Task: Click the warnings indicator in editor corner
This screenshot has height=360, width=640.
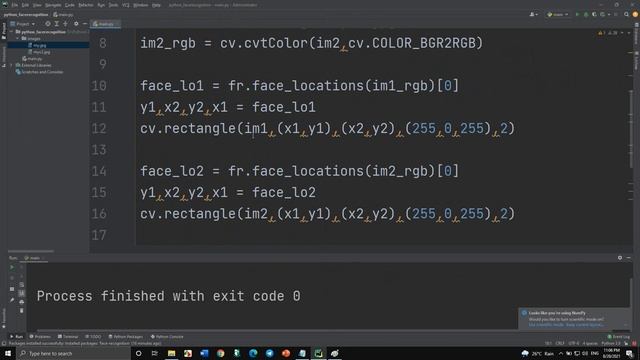Action: tap(608, 33)
